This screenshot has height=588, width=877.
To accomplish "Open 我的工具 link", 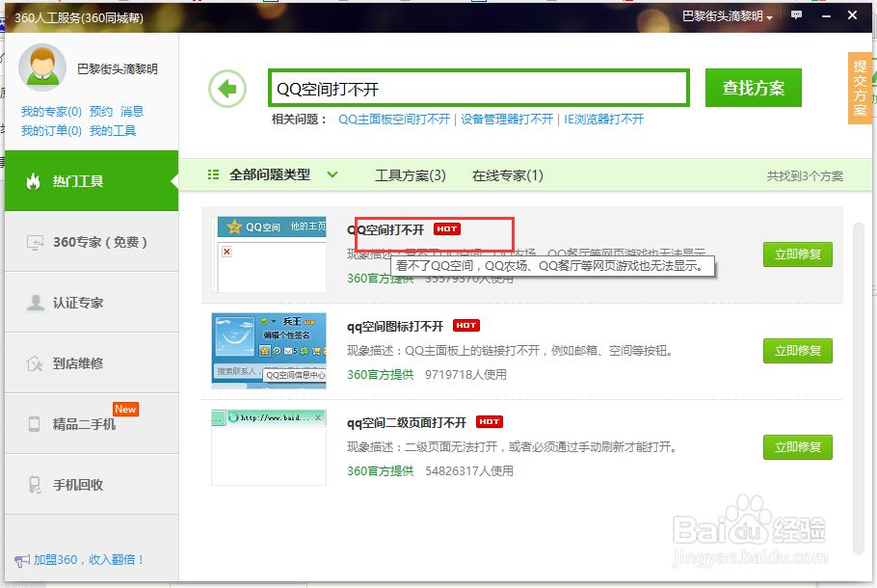I will [x=113, y=131].
